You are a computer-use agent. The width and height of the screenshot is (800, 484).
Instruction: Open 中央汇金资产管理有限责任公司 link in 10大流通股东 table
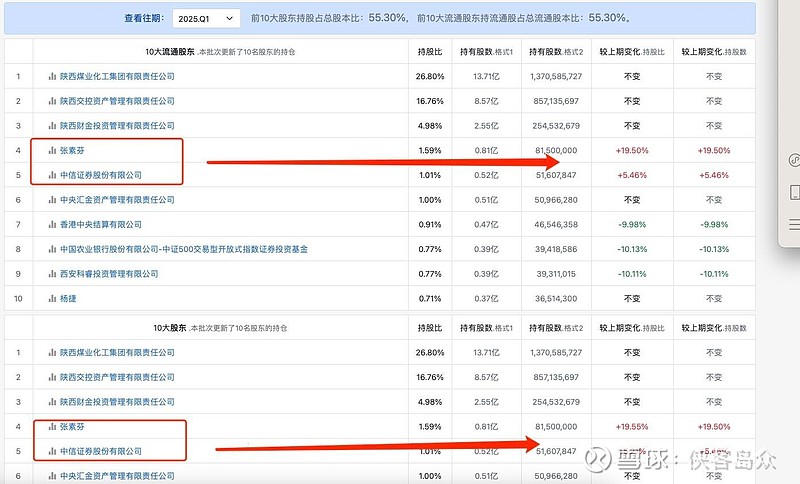117,200
